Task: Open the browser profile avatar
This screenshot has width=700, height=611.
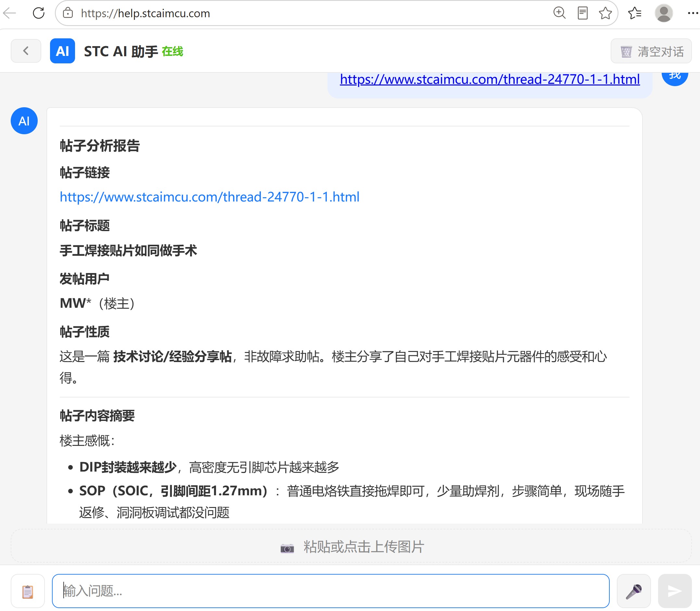Action: pyautogui.click(x=664, y=13)
